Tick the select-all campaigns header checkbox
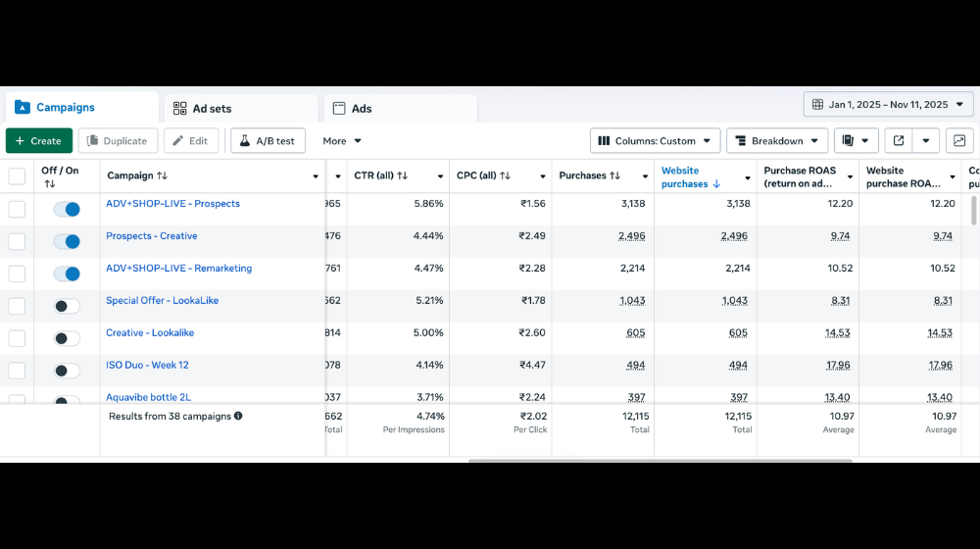Viewport: 980px width, 549px height. point(17,176)
